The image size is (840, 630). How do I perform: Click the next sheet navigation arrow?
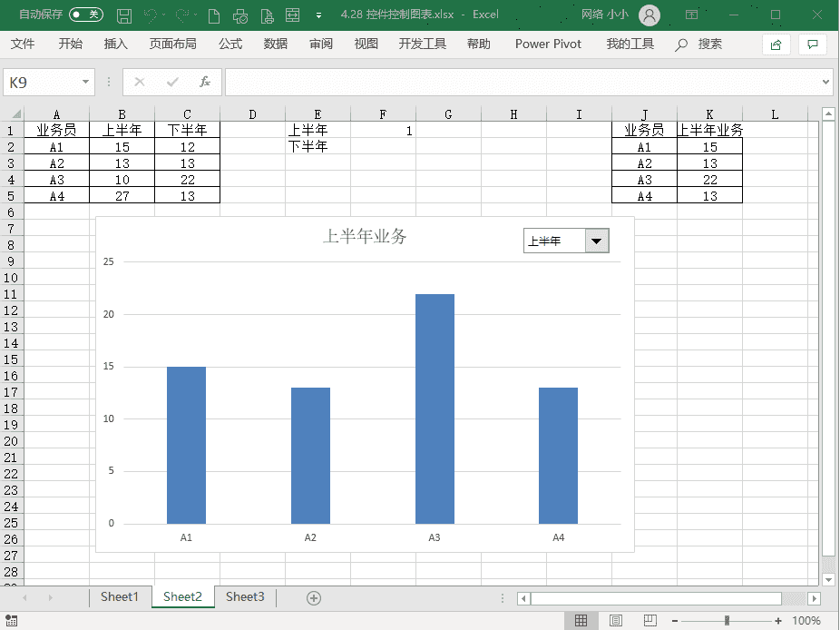[51, 597]
